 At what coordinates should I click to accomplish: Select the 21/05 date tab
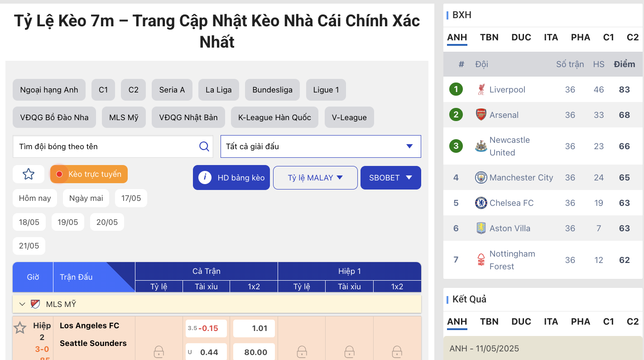[x=29, y=246]
